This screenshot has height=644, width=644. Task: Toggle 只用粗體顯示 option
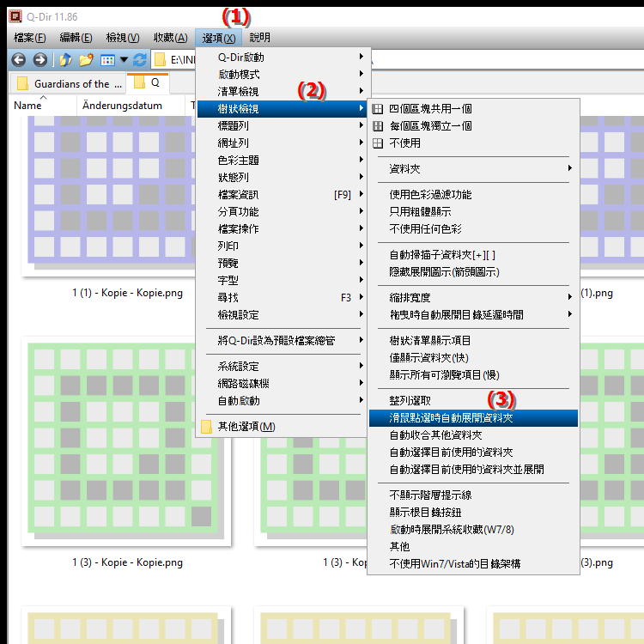tap(473, 212)
